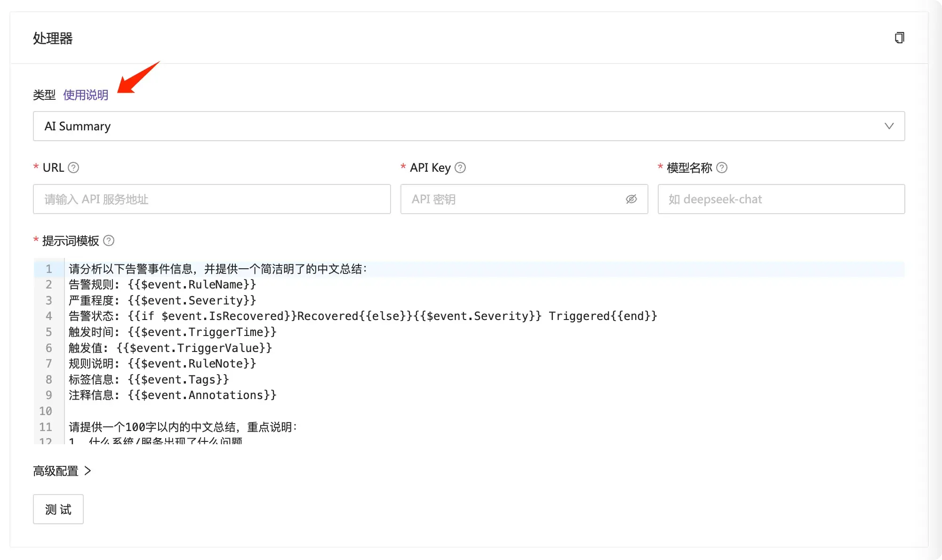Open the 使用说明 usage instructions link
Screen dimensions: 942x560
86,95
